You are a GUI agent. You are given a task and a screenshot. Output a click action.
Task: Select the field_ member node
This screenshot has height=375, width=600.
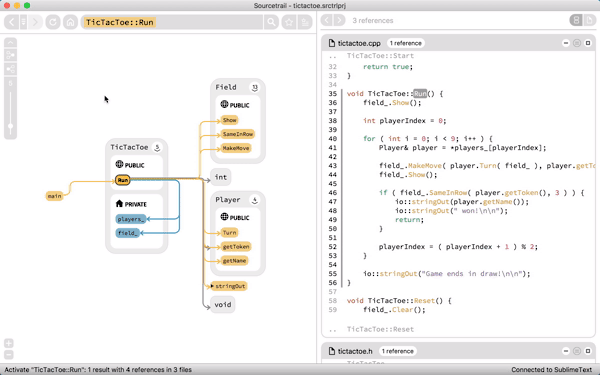coord(128,233)
